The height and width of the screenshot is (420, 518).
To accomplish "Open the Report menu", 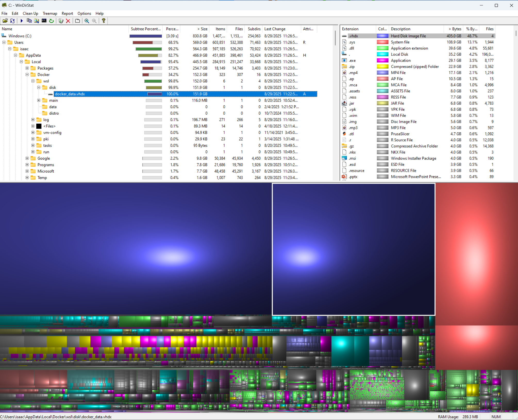I will tap(67, 13).
